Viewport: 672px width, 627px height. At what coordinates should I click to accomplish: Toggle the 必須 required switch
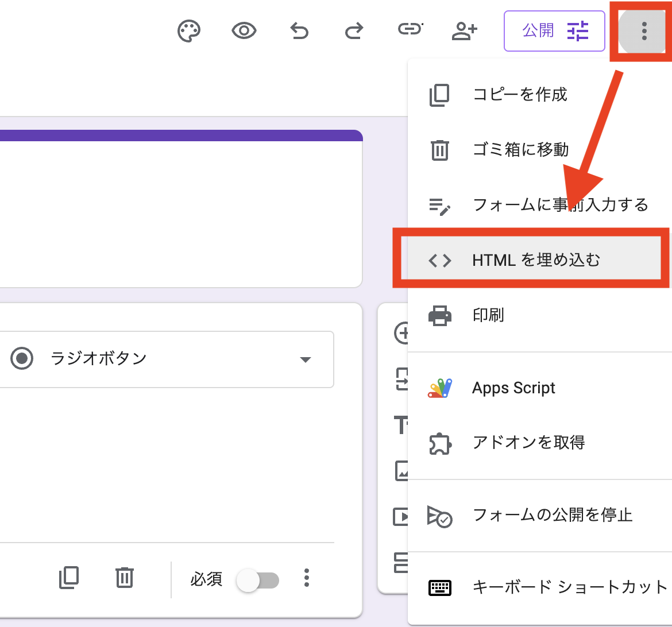(x=258, y=580)
